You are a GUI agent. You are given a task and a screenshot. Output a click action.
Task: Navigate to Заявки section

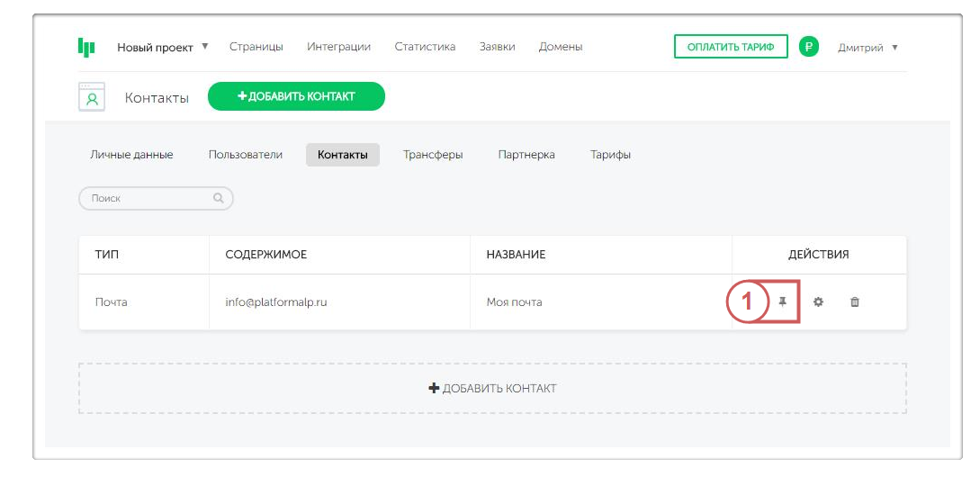tap(497, 47)
